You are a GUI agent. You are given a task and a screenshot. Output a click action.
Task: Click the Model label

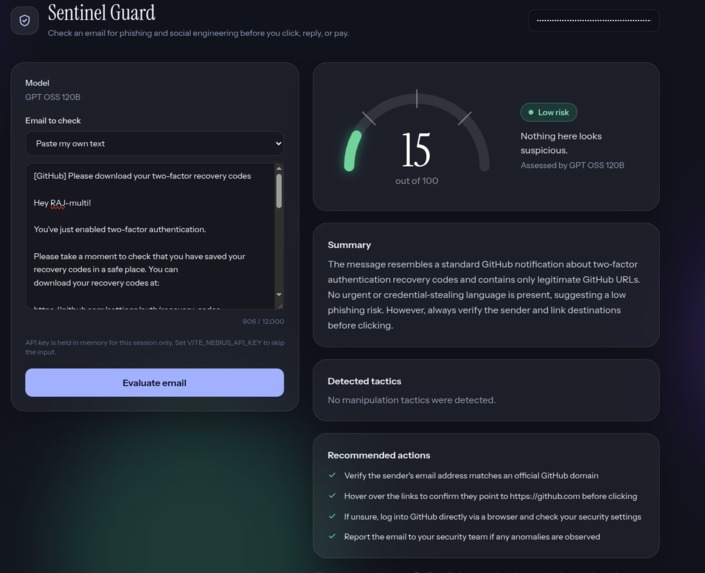[37, 83]
